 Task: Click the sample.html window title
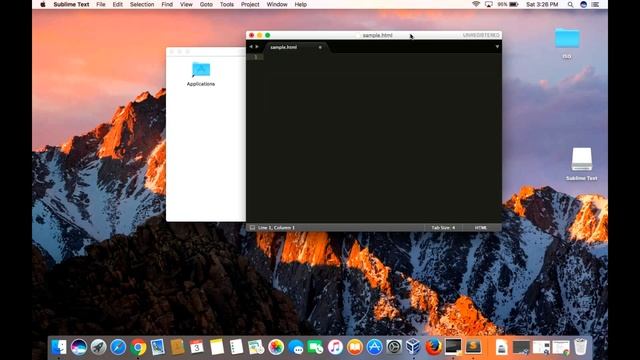[x=378, y=35]
